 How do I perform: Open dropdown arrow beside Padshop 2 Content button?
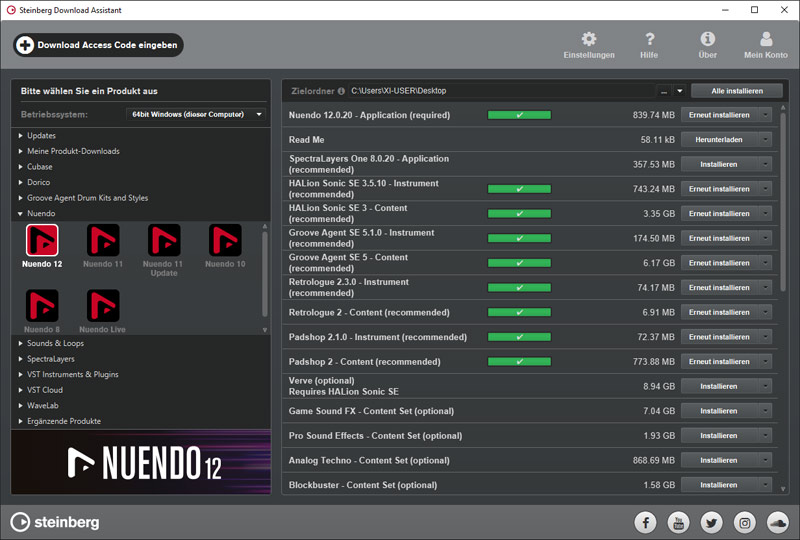click(x=765, y=361)
